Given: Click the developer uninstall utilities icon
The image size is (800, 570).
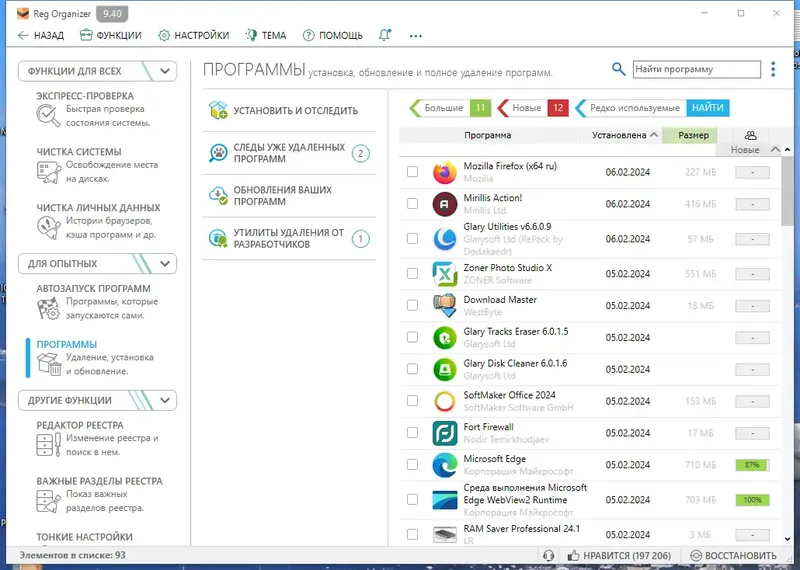Looking at the screenshot, I should 218,238.
